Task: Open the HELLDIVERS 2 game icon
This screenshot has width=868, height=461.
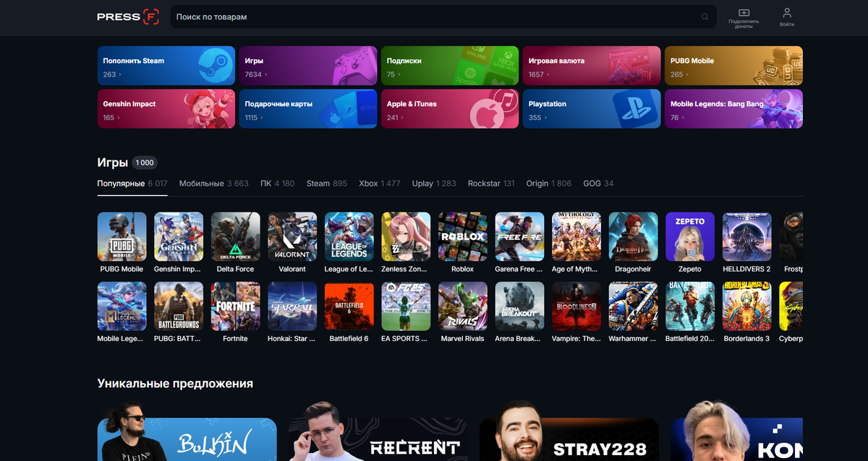Action: click(x=746, y=236)
